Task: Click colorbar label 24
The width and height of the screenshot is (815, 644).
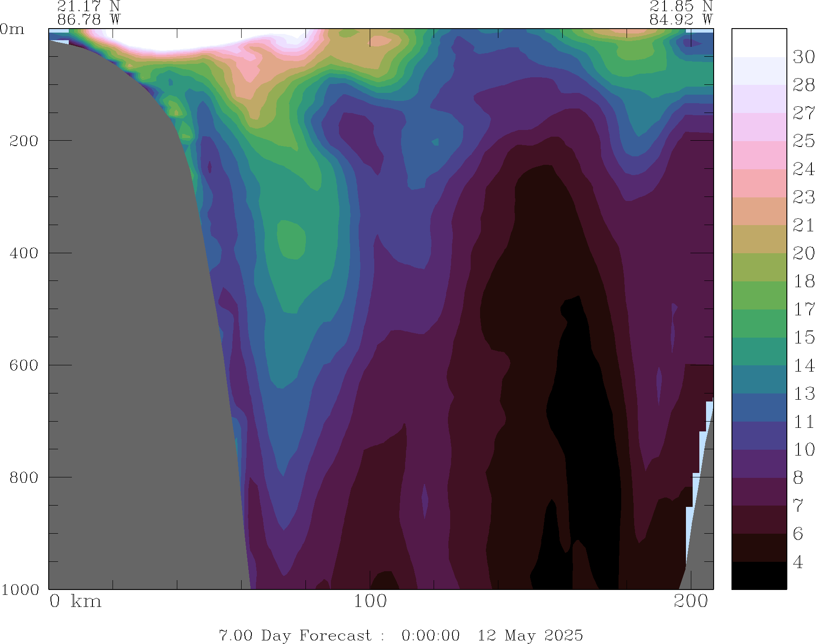Action: [804, 169]
